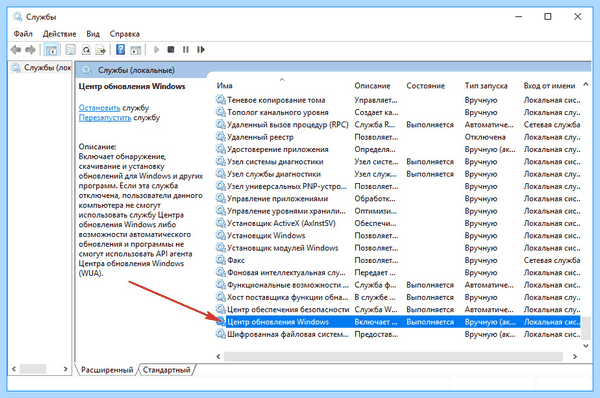The width and height of the screenshot is (600, 398).
Task: Select Центр обновления Windows service name
Action: (278, 322)
